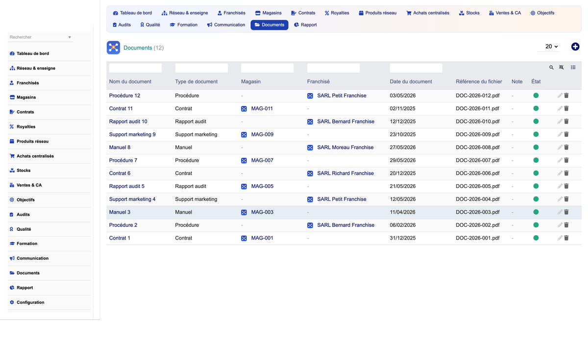Click the add new document plus icon
588x364 pixels.
[575, 47]
